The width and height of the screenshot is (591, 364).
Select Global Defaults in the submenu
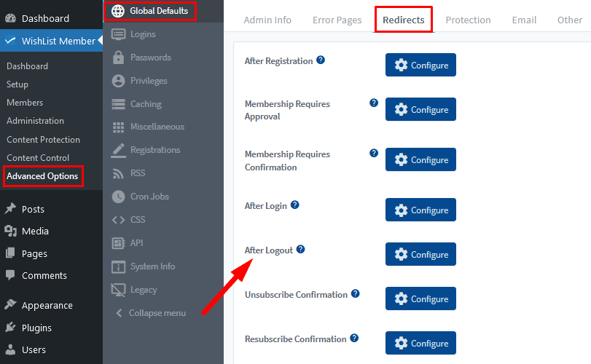click(x=149, y=11)
